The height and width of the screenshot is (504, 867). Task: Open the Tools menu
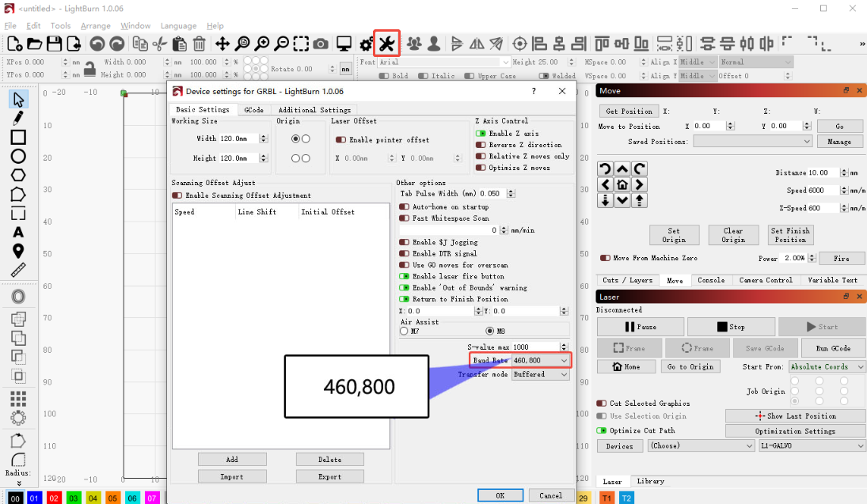point(60,25)
